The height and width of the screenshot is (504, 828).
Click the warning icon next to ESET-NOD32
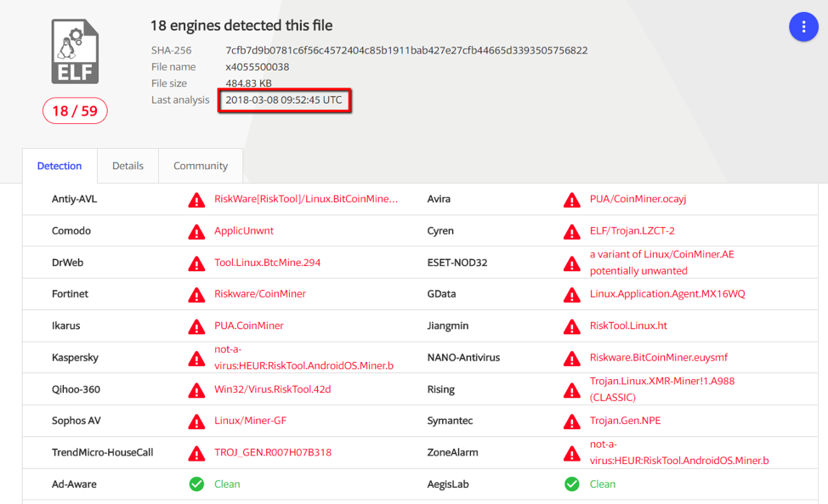(x=572, y=263)
